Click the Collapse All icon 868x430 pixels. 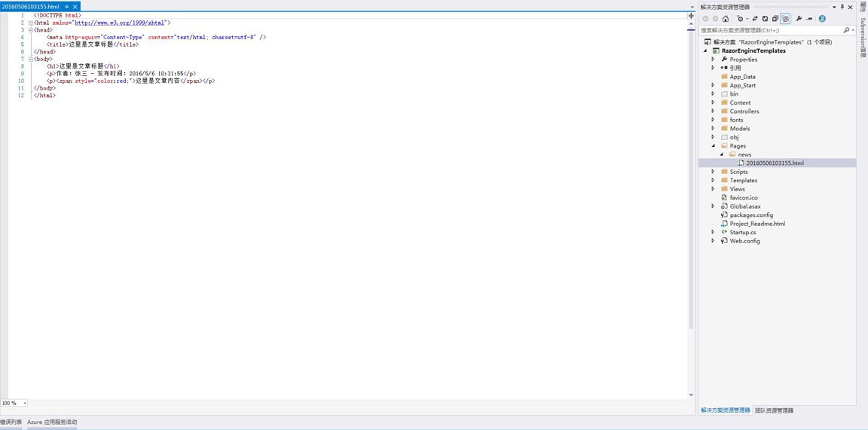(775, 19)
